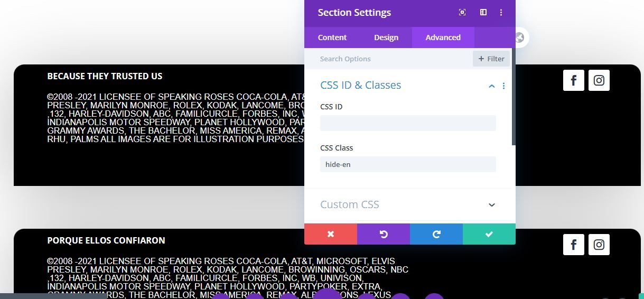The height and width of the screenshot is (299, 644).
Task: Expand the Custom CSS group chevron
Action: point(492,205)
